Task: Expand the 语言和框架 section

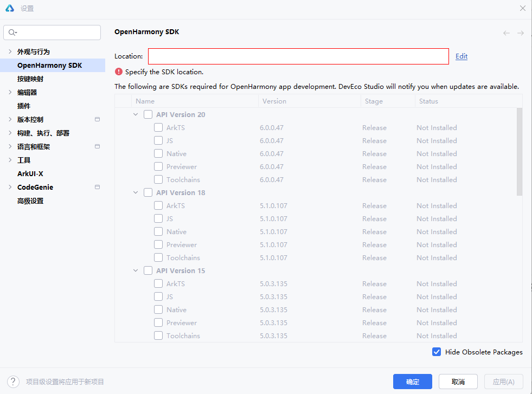Action: click(10, 146)
